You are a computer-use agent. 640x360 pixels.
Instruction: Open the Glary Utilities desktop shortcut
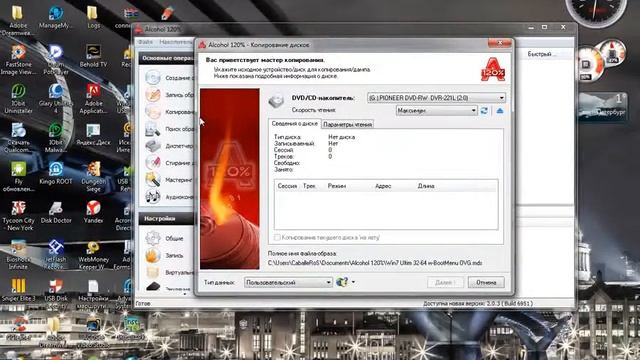point(56,99)
